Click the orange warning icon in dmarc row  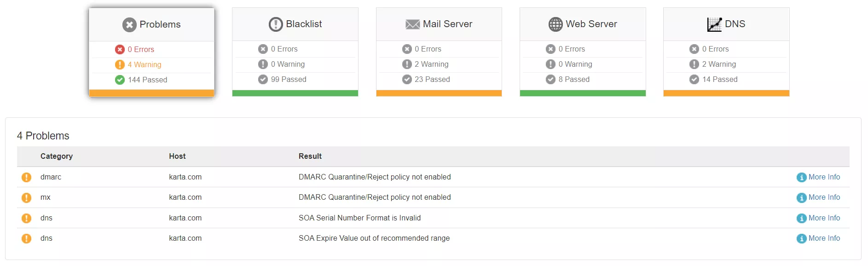[27, 177]
